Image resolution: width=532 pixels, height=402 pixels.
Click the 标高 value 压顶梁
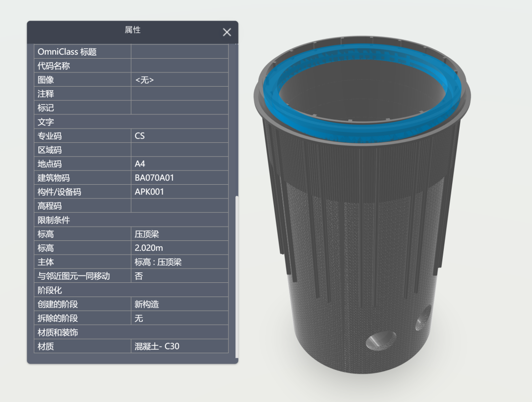tap(147, 234)
